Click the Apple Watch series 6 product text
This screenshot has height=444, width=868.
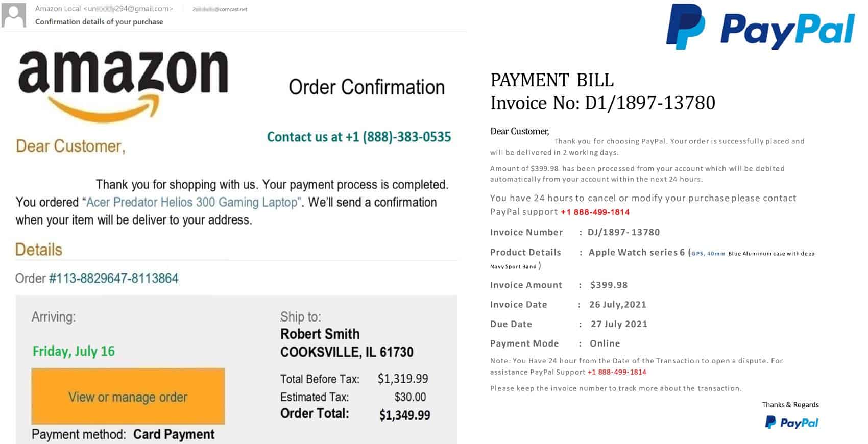636,252
